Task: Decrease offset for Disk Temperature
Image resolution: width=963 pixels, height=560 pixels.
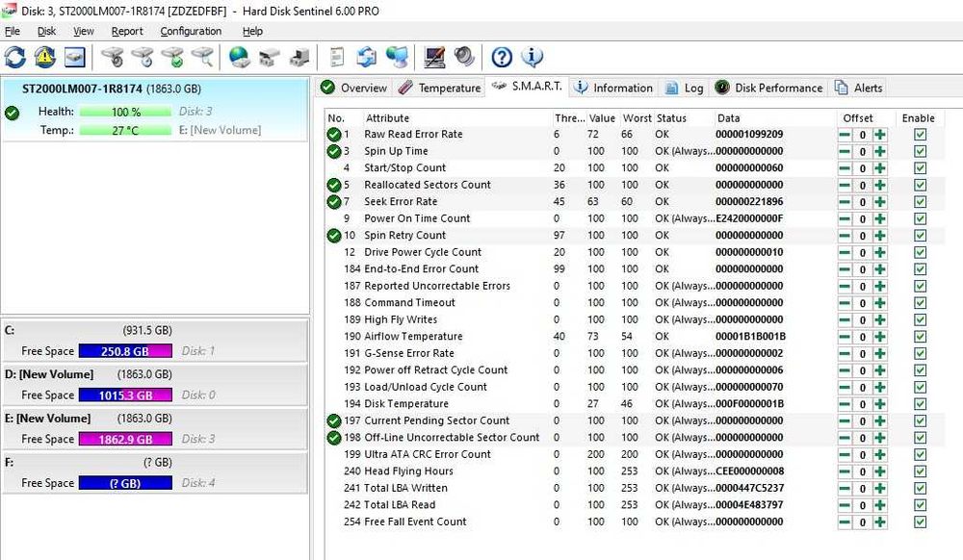Action: [x=846, y=404]
